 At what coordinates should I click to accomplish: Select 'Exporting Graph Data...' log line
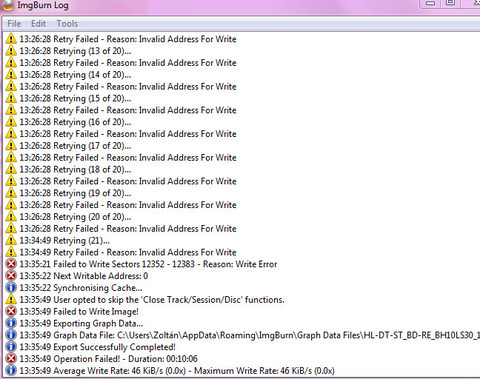(81, 323)
